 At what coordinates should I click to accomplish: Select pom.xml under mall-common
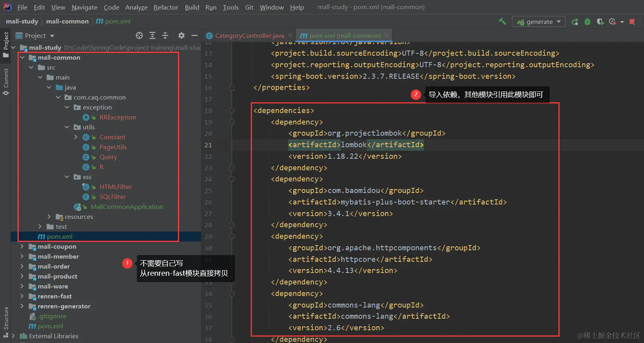pyautogui.click(x=59, y=237)
